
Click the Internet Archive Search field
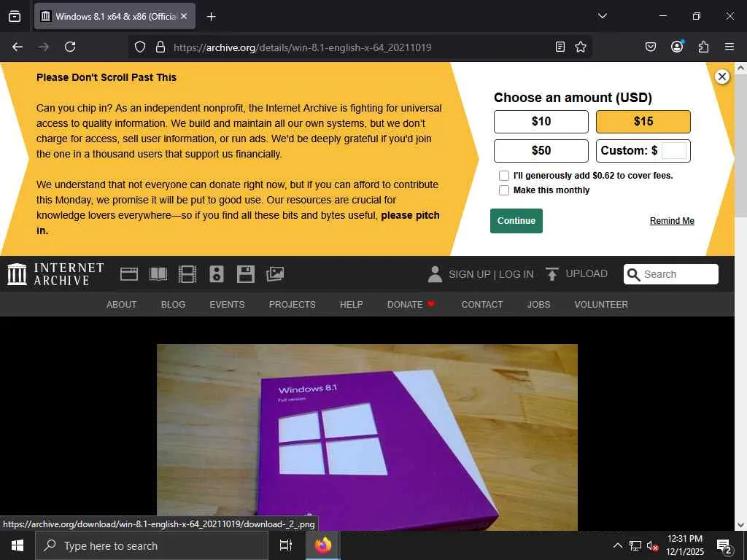(x=671, y=274)
